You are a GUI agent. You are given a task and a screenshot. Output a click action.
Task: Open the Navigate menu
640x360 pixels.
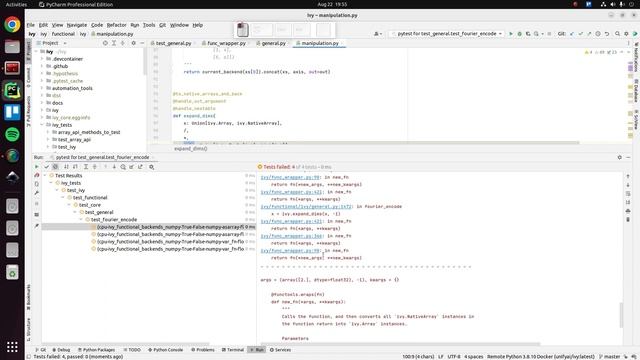[77, 25]
